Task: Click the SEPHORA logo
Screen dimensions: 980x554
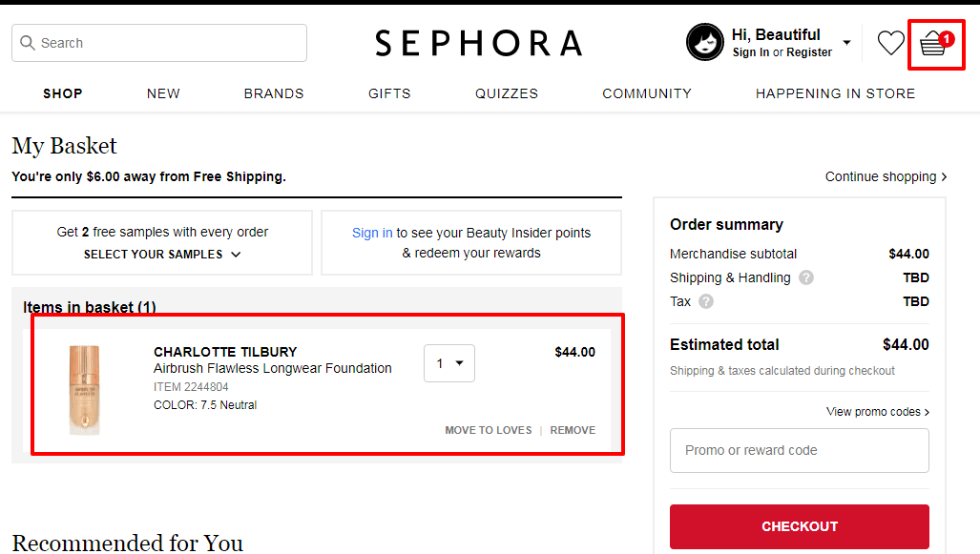Action: coord(478,43)
